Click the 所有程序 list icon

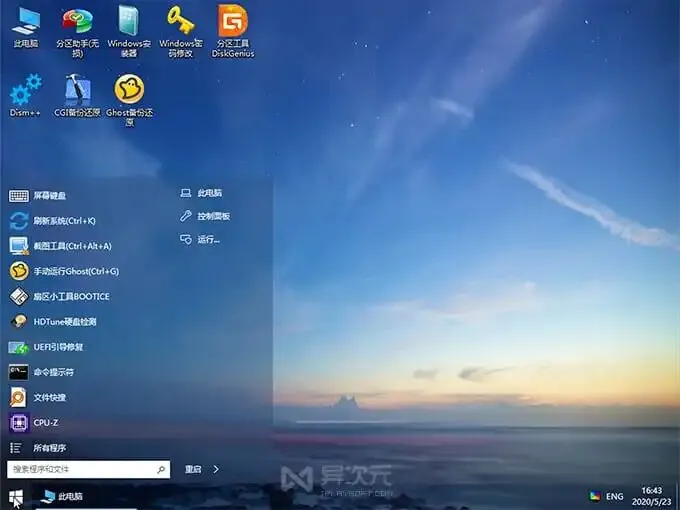[16, 448]
